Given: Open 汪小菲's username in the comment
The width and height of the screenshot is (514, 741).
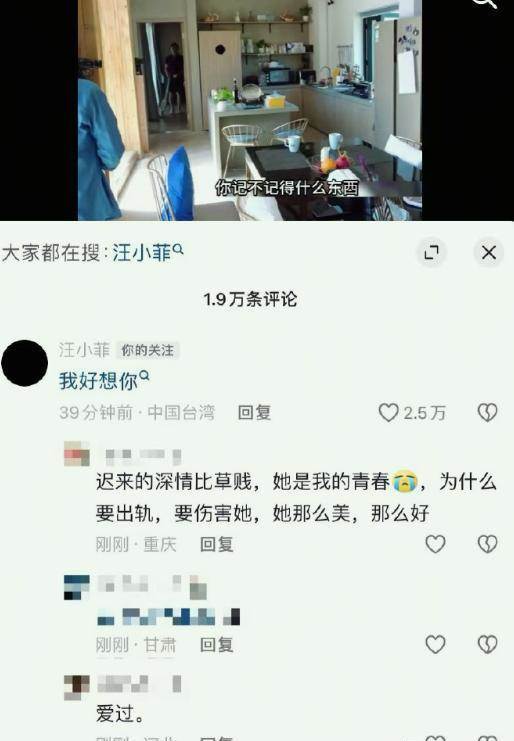Looking at the screenshot, I should (x=84, y=350).
